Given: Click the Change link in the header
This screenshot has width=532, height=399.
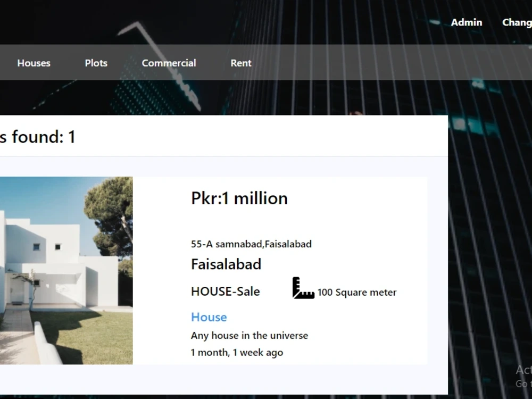Looking at the screenshot, I should point(517,22).
